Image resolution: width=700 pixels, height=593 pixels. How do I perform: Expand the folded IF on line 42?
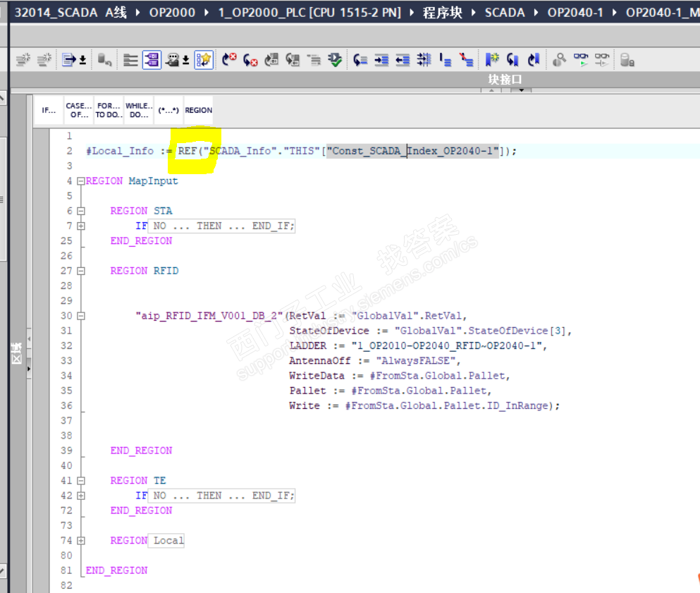[x=81, y=496]
